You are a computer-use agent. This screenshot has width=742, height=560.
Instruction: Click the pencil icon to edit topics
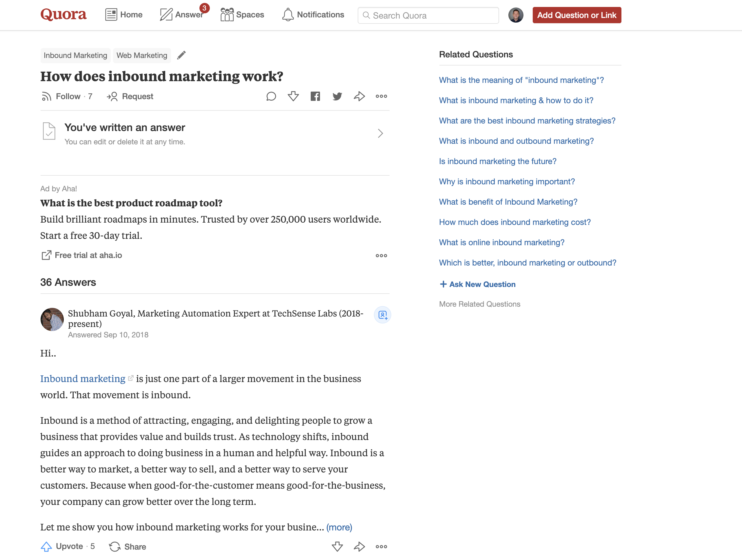[x=181, y=55]
